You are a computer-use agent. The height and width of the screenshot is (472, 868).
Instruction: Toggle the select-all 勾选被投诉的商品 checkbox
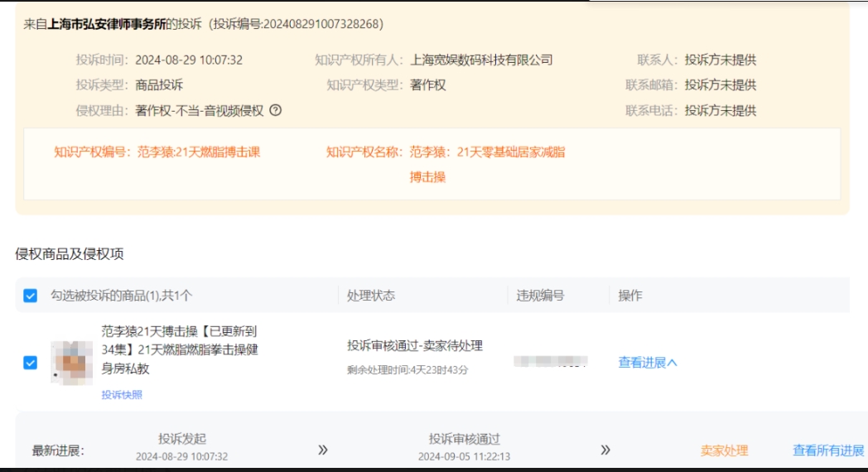coord(31,296)
